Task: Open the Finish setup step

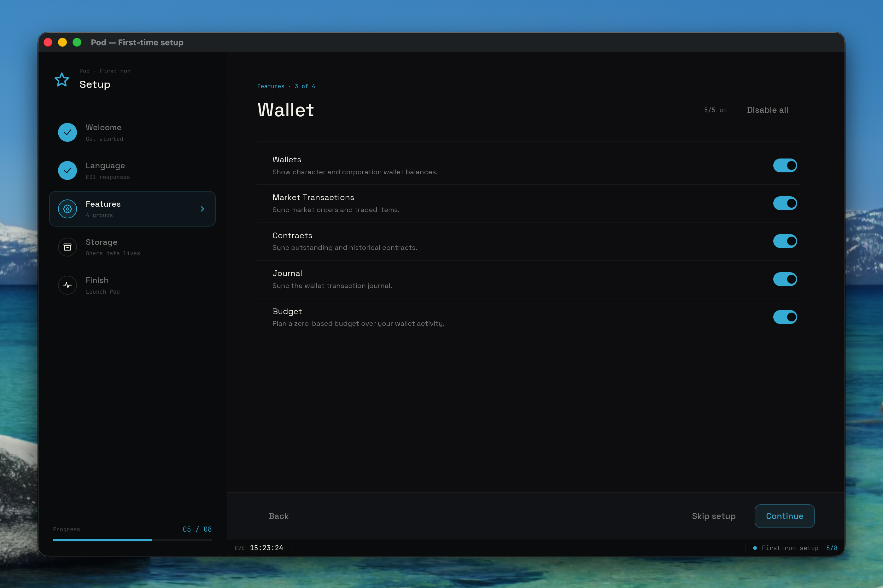Action: pyautogui.click(x=132, y=285)
